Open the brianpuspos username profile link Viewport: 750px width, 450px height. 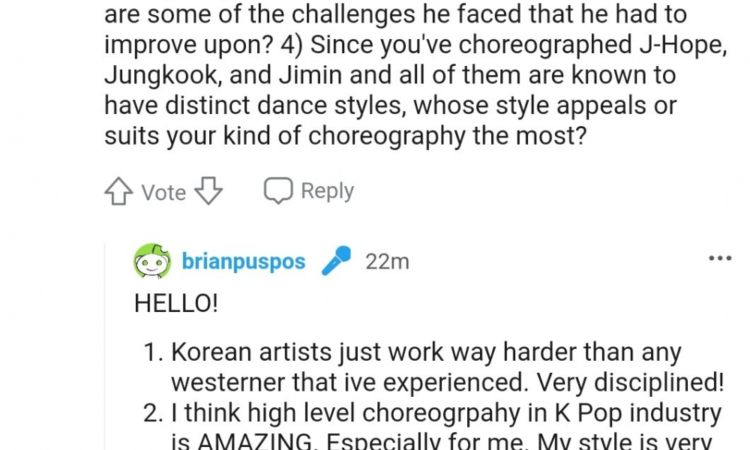245,262
